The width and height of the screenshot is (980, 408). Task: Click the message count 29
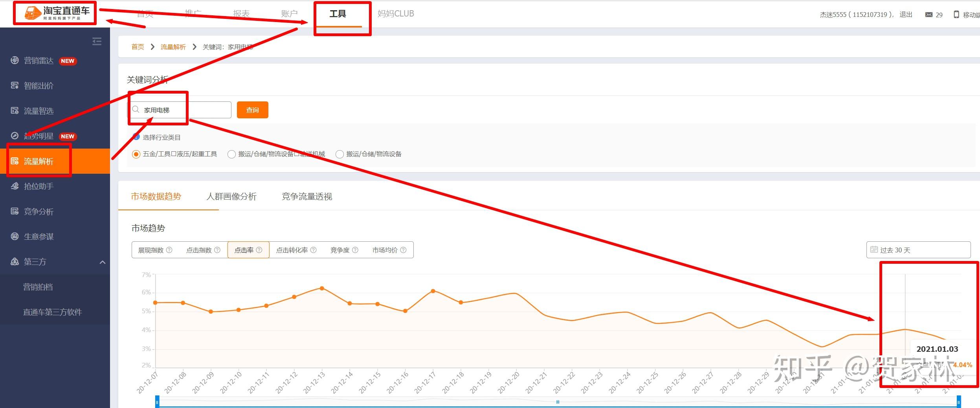tap(939, 15)
